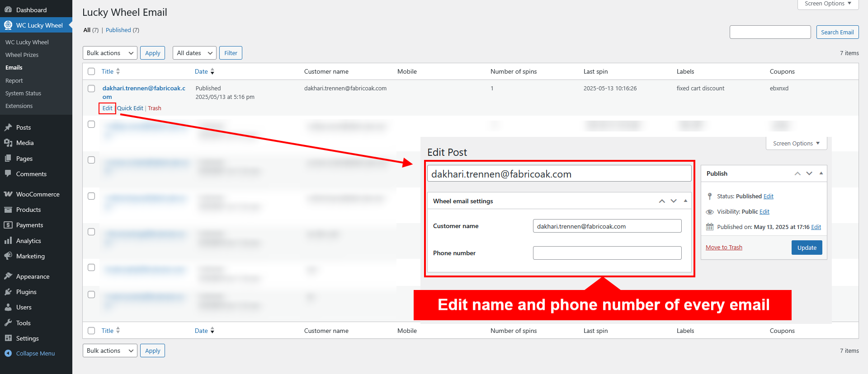Click the Media library icon
This screenshot has width=868, height=374.
[8, 143]
